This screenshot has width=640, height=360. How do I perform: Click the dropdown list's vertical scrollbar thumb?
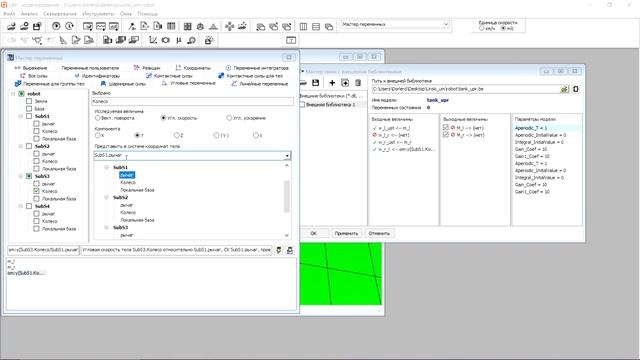(287, 196)
